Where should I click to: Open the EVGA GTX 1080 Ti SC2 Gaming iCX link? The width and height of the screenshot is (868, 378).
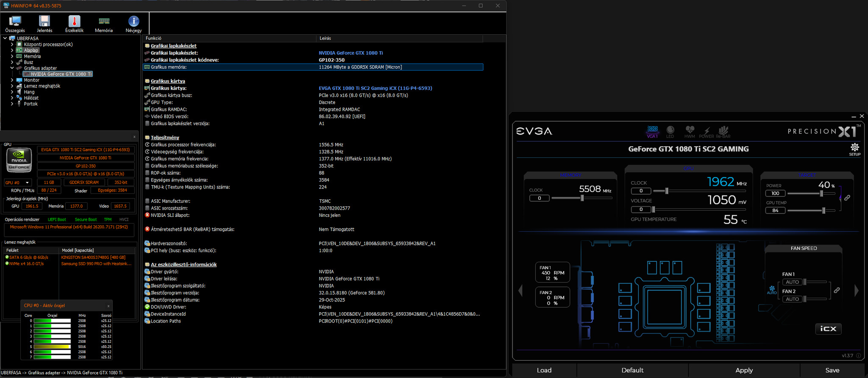tap(376, 88)
